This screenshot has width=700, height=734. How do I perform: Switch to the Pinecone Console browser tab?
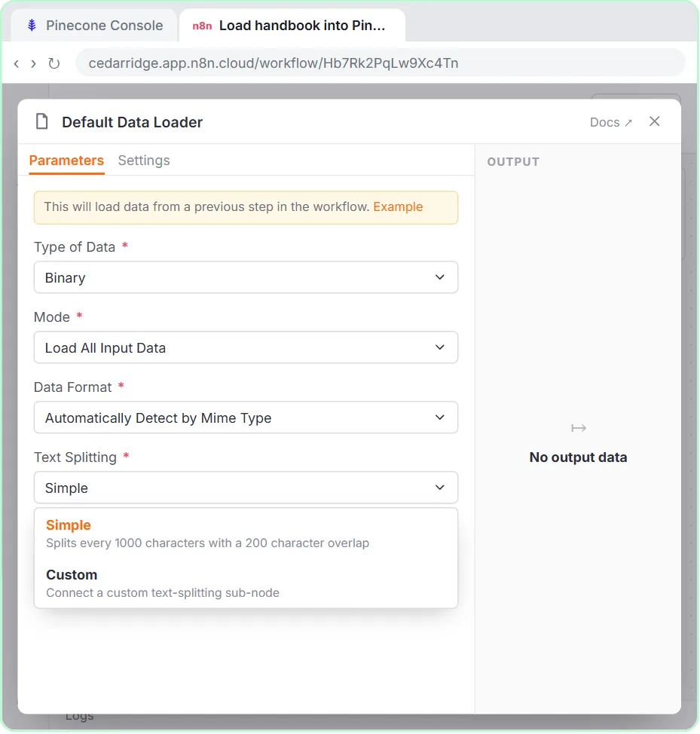tap(95, 26)
